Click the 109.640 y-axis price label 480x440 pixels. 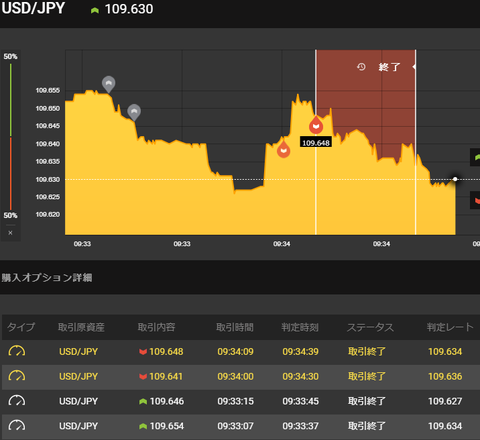pos(48,144)
